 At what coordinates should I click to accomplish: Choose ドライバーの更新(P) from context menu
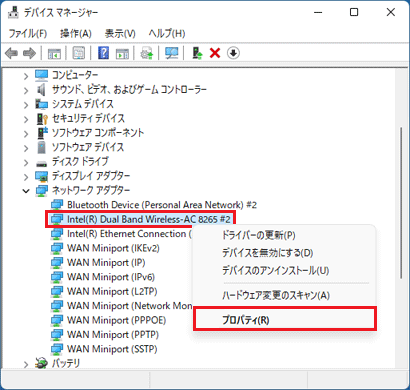[x=284, y=235]
